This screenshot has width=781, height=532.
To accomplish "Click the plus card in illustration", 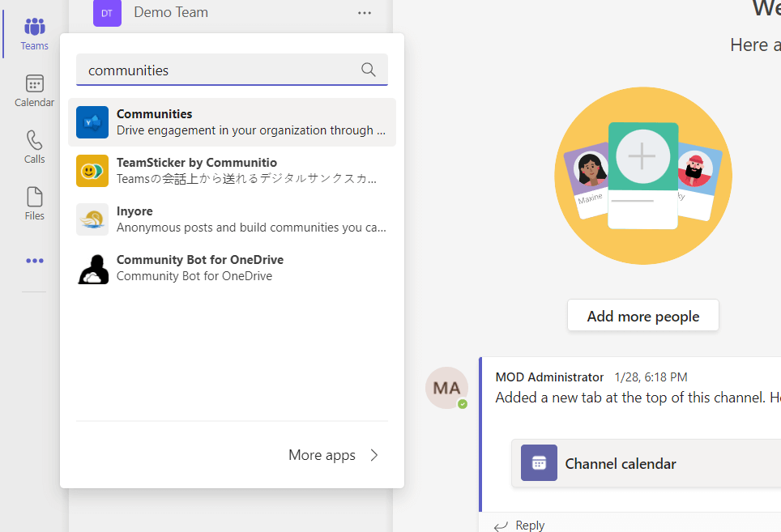I will pos(642,176).
